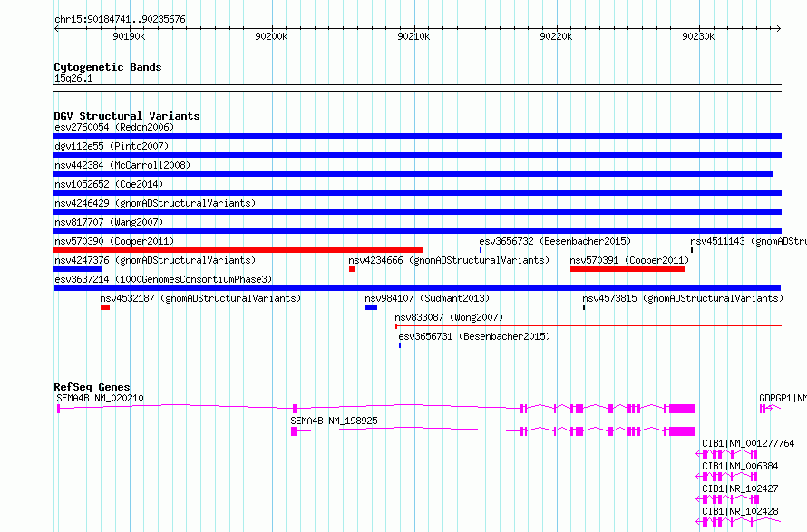
Task: Open nsv4246429 gnomAD structural variant
Action: (417, 212)
